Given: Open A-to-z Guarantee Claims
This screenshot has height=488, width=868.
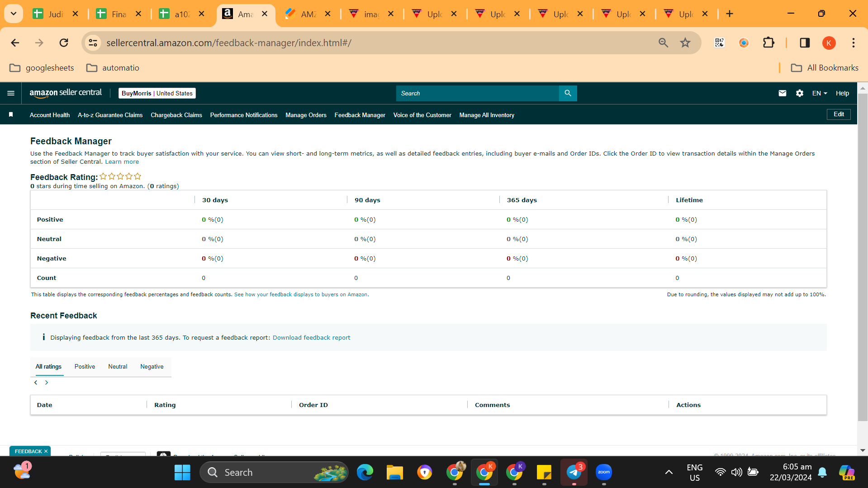Looking at the screenshot, I should pos(110,115).
